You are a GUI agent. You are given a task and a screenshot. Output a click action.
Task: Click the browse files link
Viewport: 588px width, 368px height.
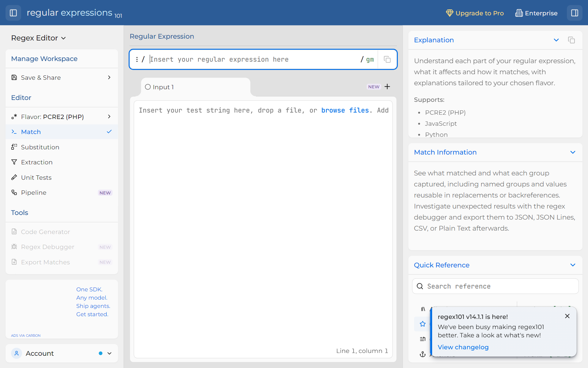345,110
